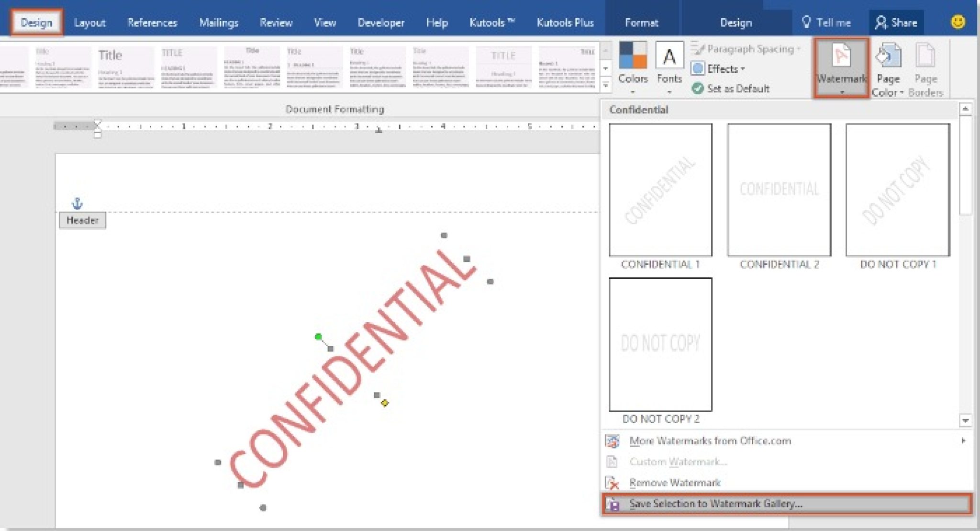The image size is (980, 531).
Task: Click the Effects icon
Action: [699, 68]
